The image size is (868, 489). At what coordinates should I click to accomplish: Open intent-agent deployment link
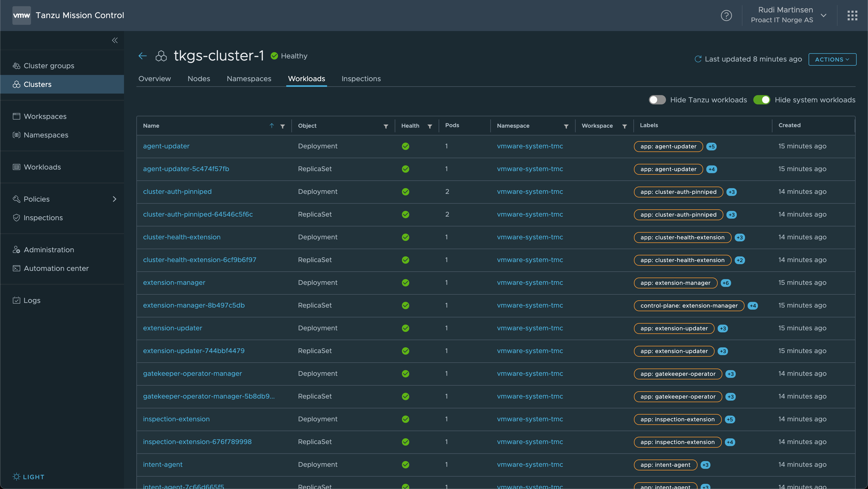pyautogui.click(x=163, y=465)
